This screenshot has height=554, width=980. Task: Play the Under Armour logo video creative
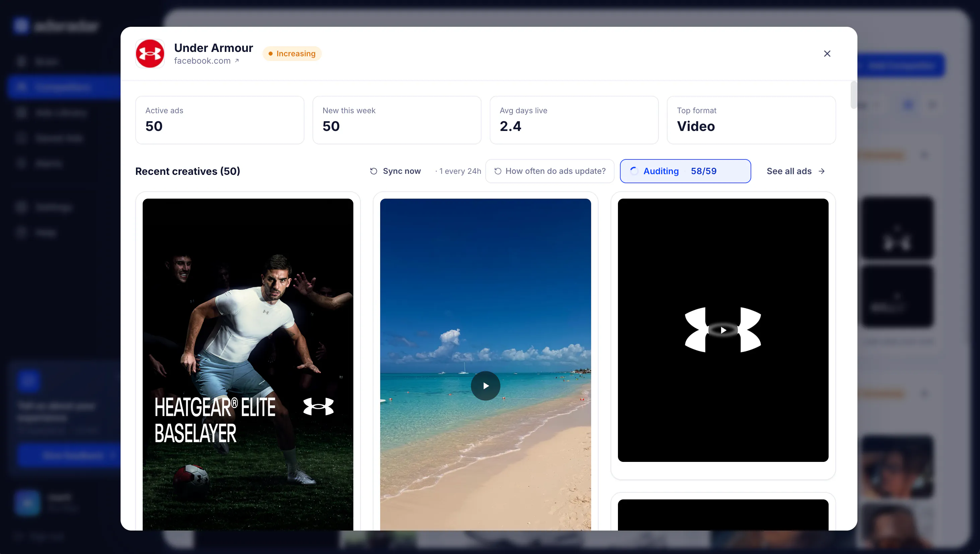coord(723,330)
